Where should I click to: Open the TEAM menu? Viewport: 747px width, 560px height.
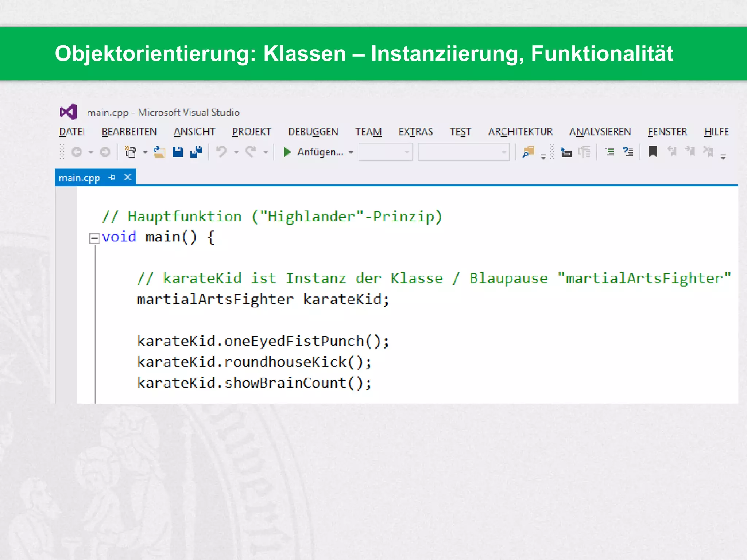(x=369, y=132)
